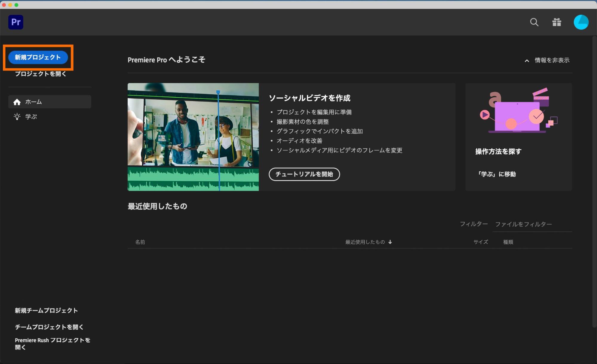The image size is (597, 364).
Task: Click the home icon in sidebar
Action: pos(17,102)
